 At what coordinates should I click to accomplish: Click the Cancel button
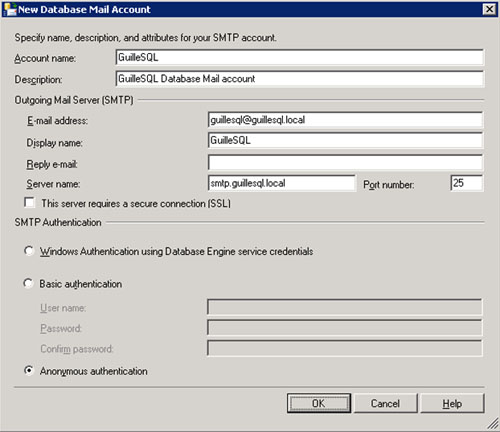click(385, 403)
